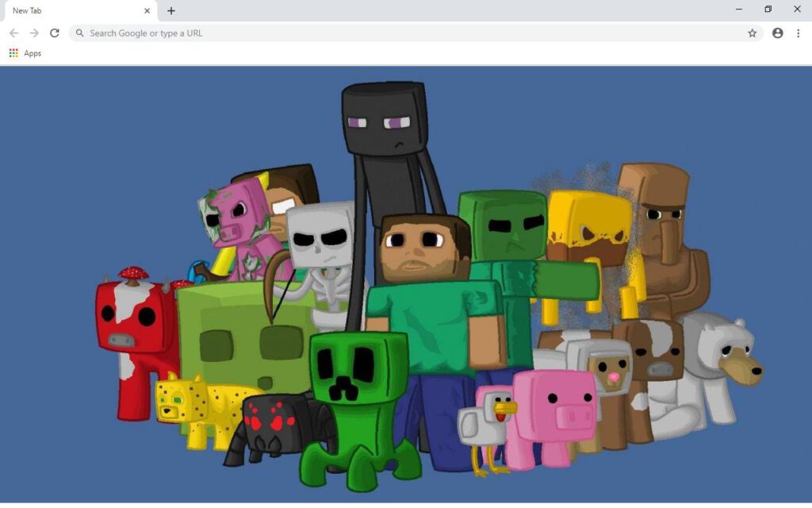Click the magnifier icon in the address bar
The image size is (812, 508).
point(80,33)
